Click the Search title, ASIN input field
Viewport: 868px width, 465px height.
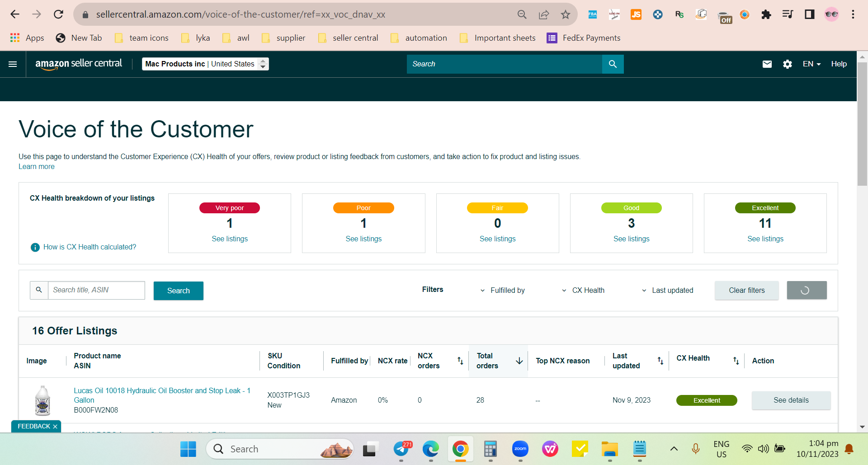click(x=96, y=291)
